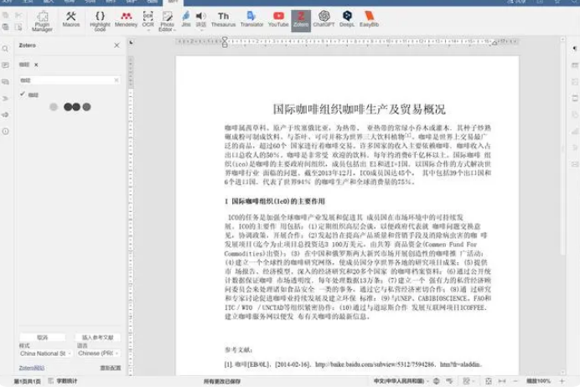Viewport: 580px width, 392px height.
Task: Open feedback megaphone icon in left sidebar
Action: 6,115
